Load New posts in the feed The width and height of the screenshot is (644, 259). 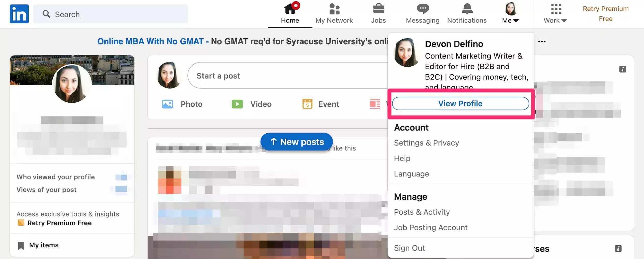tap(297, 142)
